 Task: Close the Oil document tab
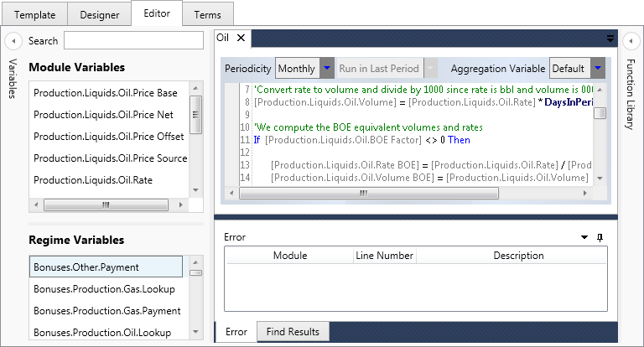[241, 38]
